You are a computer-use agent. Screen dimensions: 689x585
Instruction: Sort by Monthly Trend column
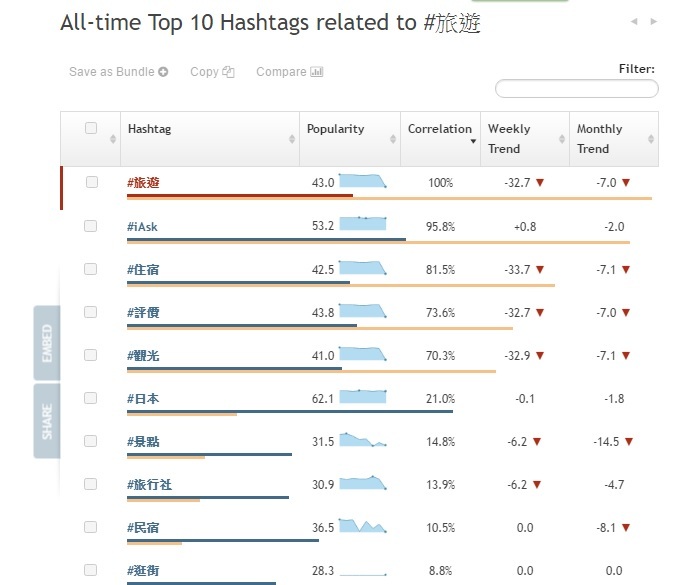click(x=599, y=138)
